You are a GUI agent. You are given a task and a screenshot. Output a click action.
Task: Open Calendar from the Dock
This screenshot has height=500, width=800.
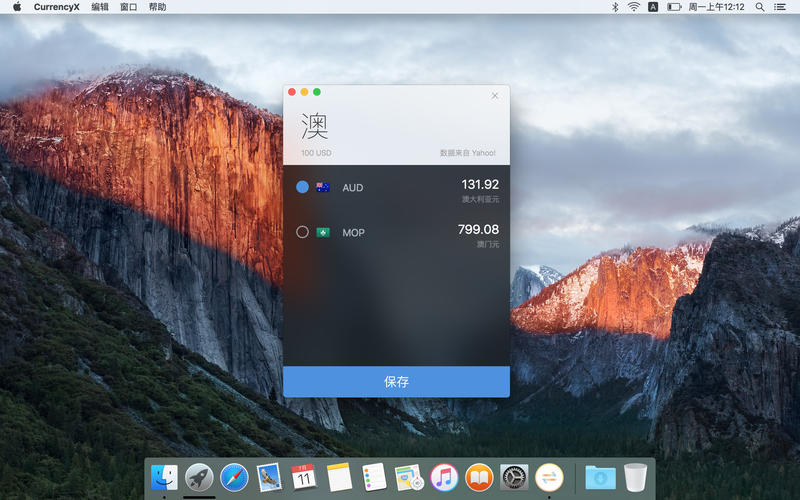point(304,478)
